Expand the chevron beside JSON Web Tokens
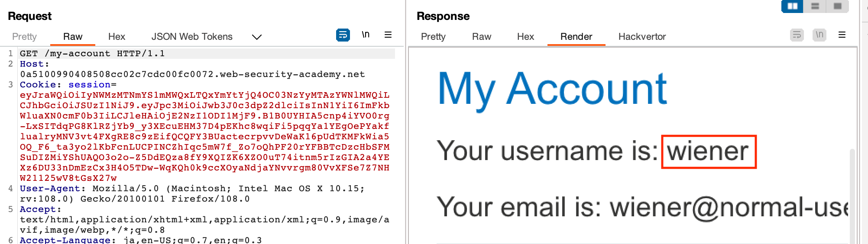Viewport: 868px width, 244px height. tap(257, 37)
